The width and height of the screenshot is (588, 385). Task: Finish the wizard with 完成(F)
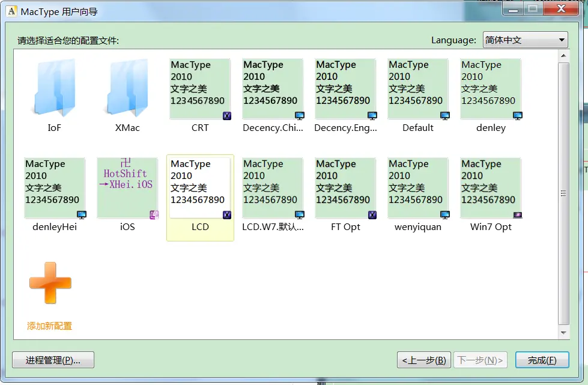(x=542, y=360)
